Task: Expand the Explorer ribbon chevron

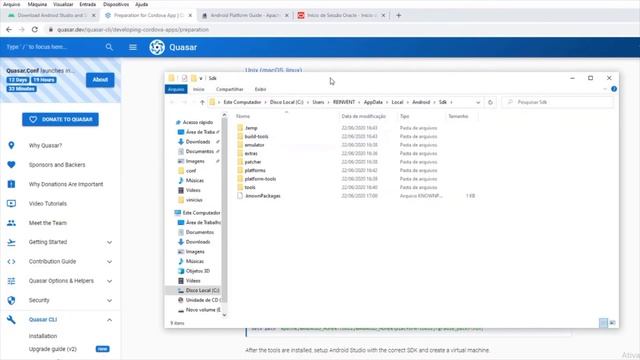Action: [x=604, y=89]
